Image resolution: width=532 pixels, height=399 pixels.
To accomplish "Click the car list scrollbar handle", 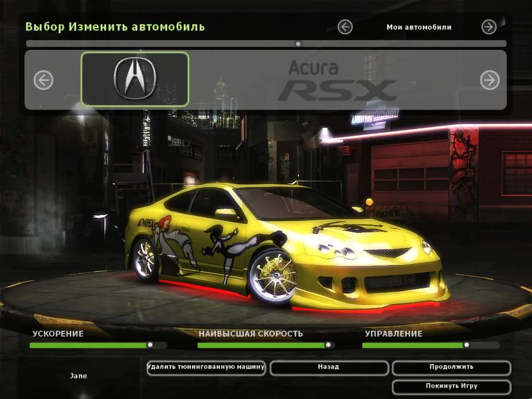I will [x=298, y=44].
